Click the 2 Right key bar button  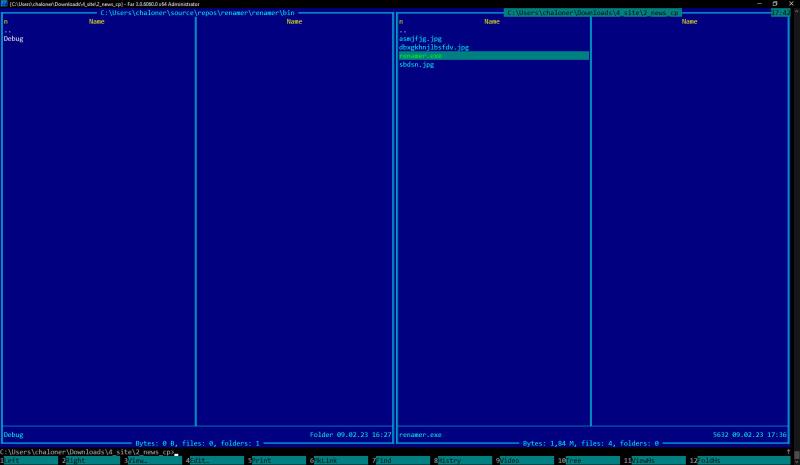(x=91, y=460)
